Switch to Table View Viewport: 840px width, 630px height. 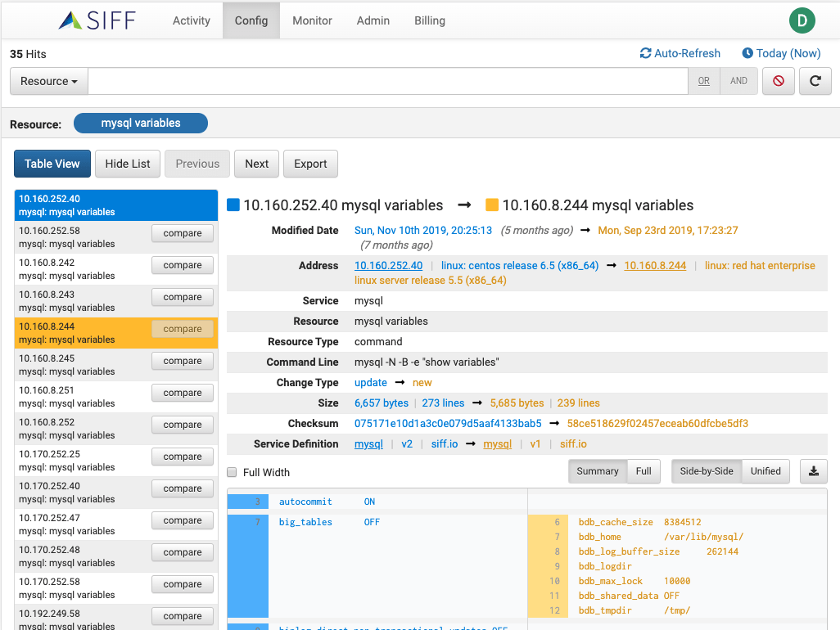(52, 164)
